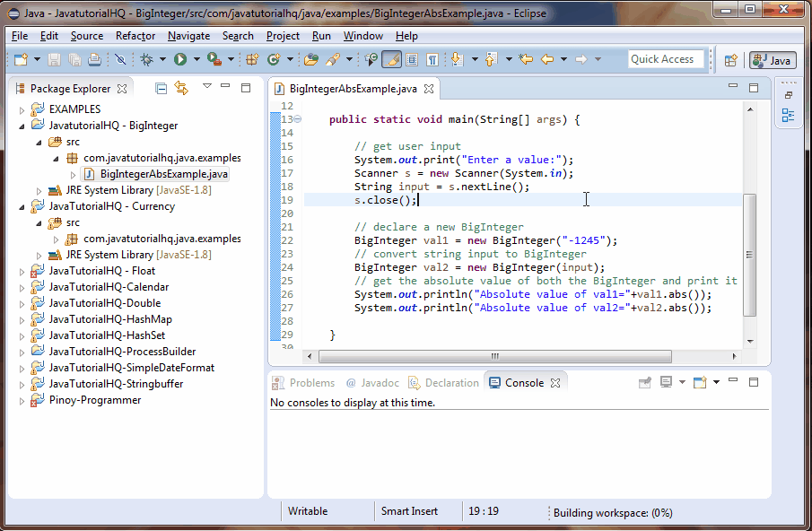The width and height of the screenshot is (812, 531).
Task: Start a Debug session from the toolbar
Action: point(144,59)
